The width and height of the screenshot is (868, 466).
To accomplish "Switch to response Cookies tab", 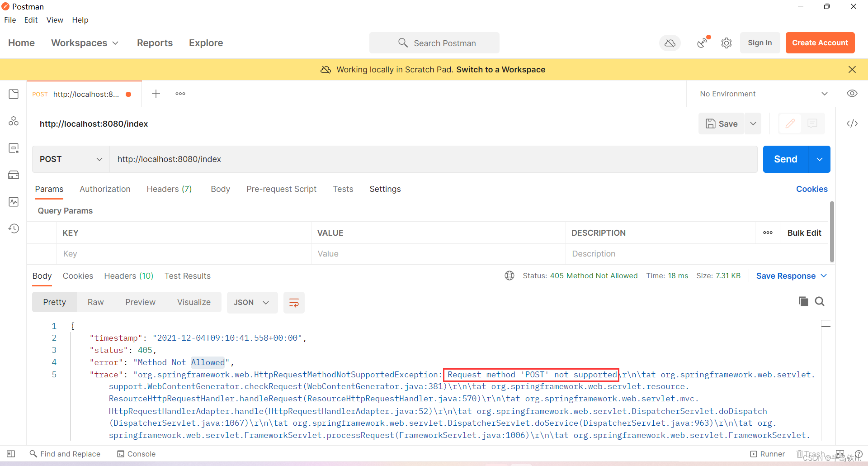I will pos(78,276).
